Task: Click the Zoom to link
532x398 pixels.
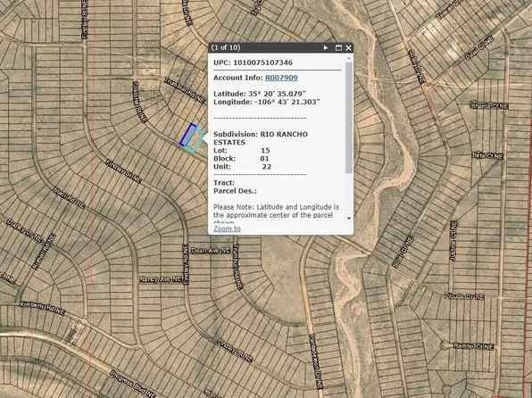Action: (x=227, y=228)
